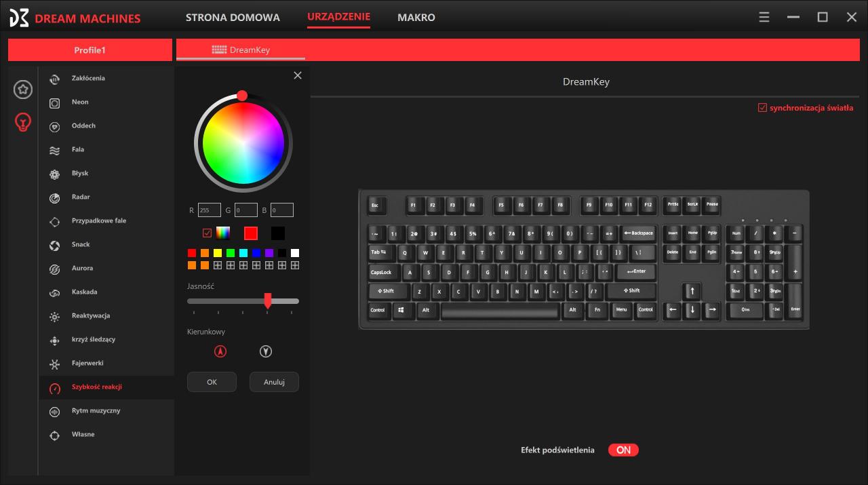Open the star favorites sidebar icon
Viewport: 868px width, 485px height.
23,90
